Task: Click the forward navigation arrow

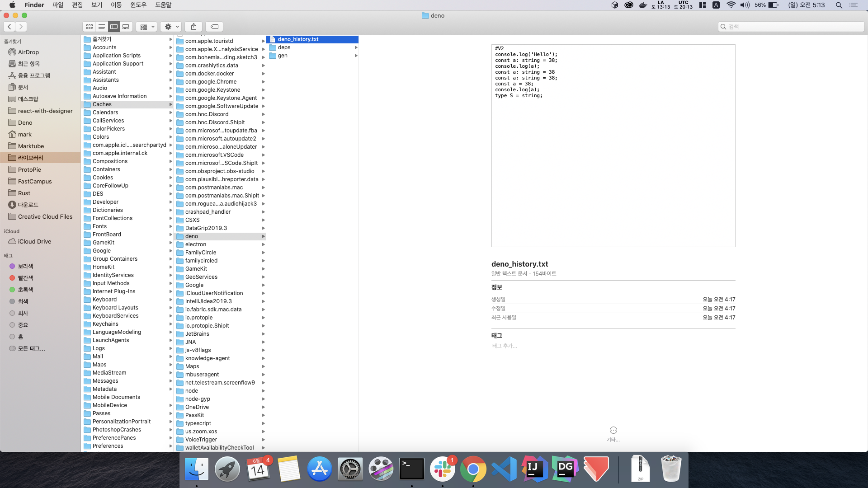Action: [21, 27]
